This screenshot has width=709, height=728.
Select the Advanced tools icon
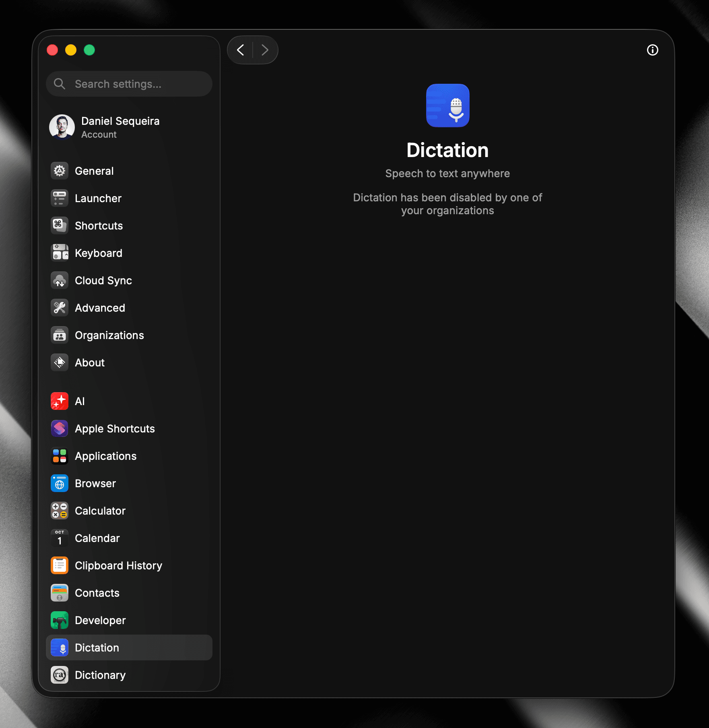(60, 308)
